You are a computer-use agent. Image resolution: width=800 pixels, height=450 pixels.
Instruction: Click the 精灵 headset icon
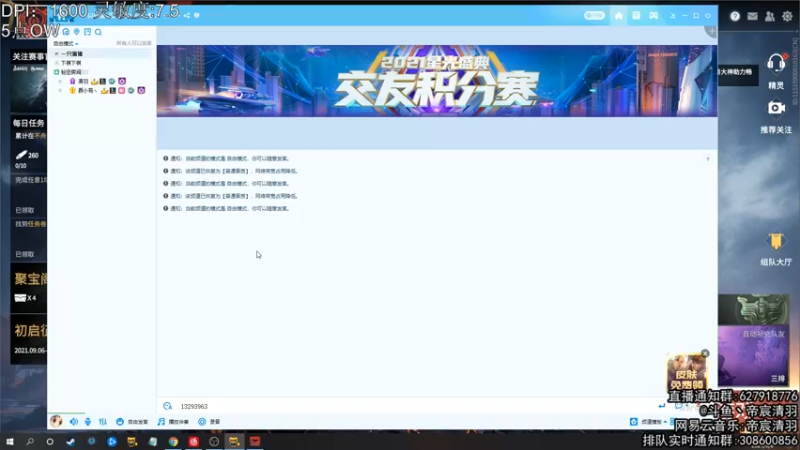(776, 64)
